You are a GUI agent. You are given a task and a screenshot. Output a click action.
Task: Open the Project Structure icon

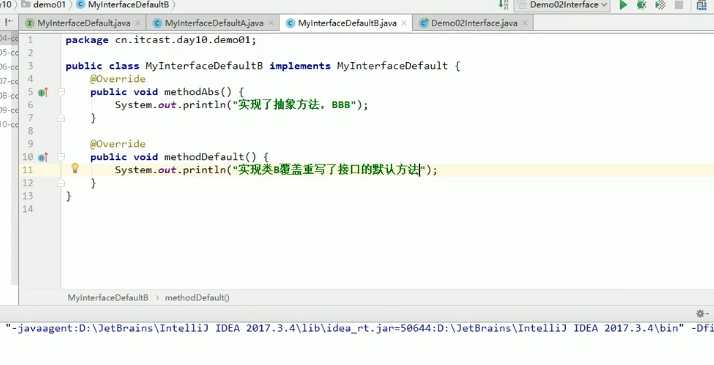pyautogui.click(x=702, y=5)
